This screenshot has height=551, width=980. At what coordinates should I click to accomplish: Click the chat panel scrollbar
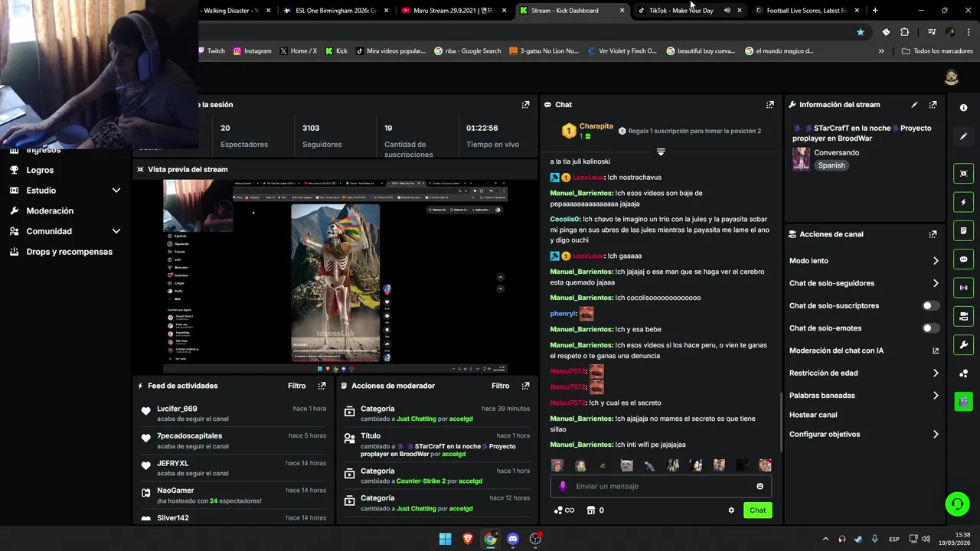pyautogui.click(x=780, y=421)
